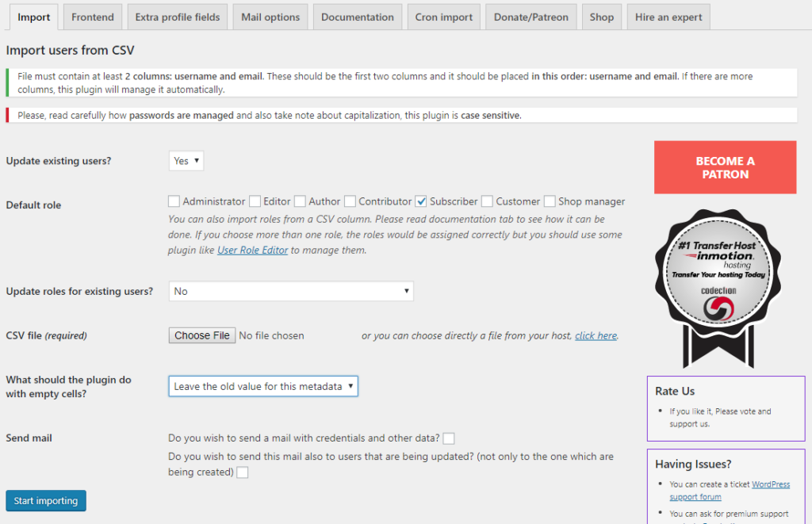Open the Hire an expert tab
The height and width of the screenshot is (524, 812).
pos(668,17)
